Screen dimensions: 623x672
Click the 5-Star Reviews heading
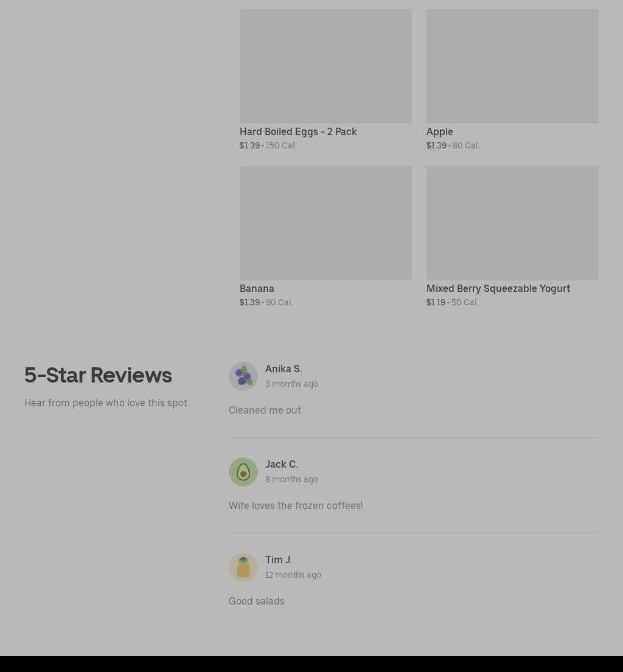(98, 375)
